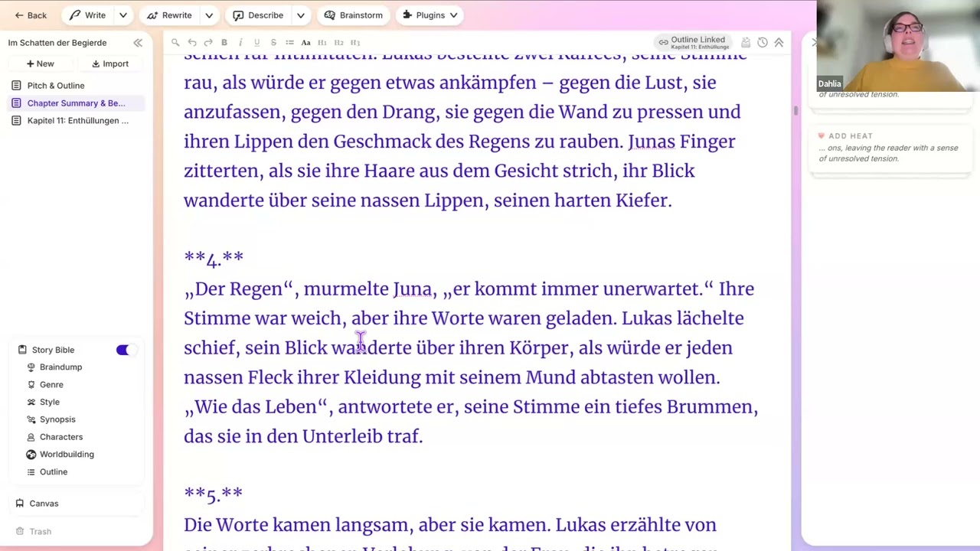Go Back to the project list
Image resolution: width=980 pixels, height=551 pixels.
(31, 15)
